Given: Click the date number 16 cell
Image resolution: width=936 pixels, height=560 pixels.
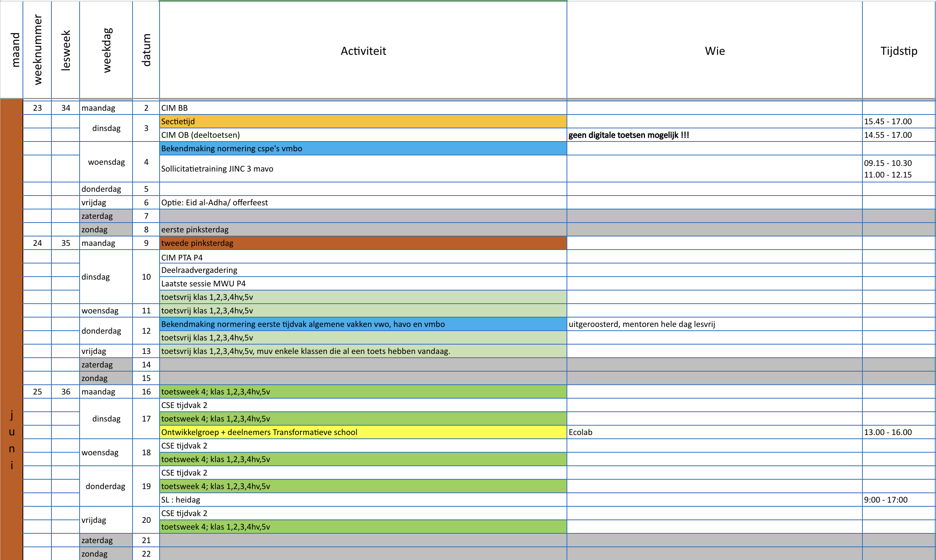Looking at the screenshot, I should click(146, 392).
